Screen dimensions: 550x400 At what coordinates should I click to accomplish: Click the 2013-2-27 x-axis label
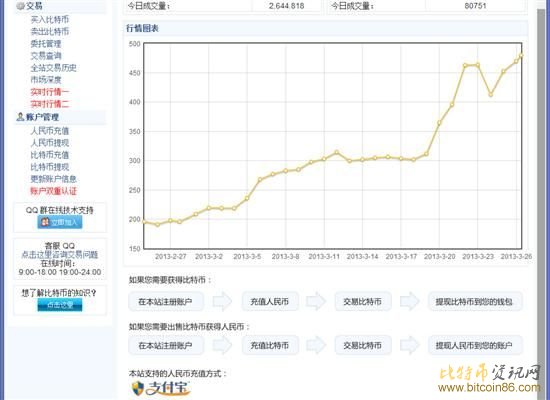tap(170, 256)
